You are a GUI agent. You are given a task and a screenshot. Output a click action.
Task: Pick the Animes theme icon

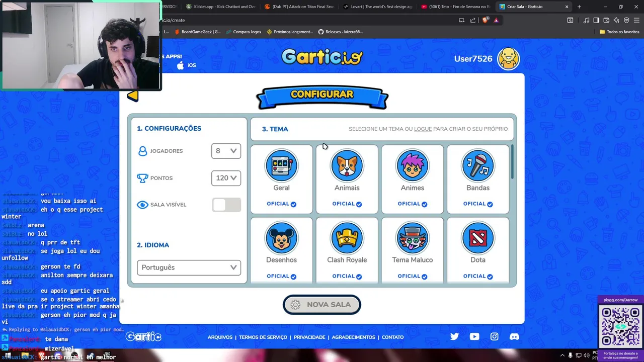[412, 165]
